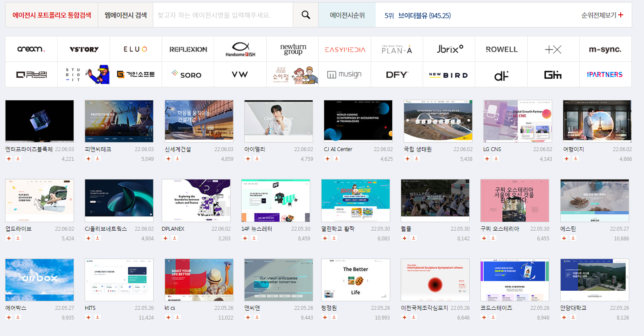Viewport: 644px width, 336px height.
Task: Open the newturn group logo
Action: tap(292, 49)
